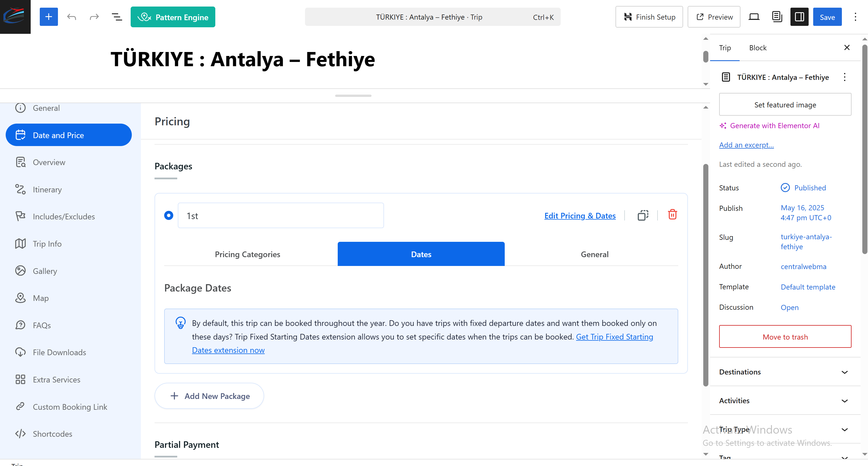Viewport: 868px width, 466px height.
Task: Select the 1st package radio button
Action: tap(168, 215)
